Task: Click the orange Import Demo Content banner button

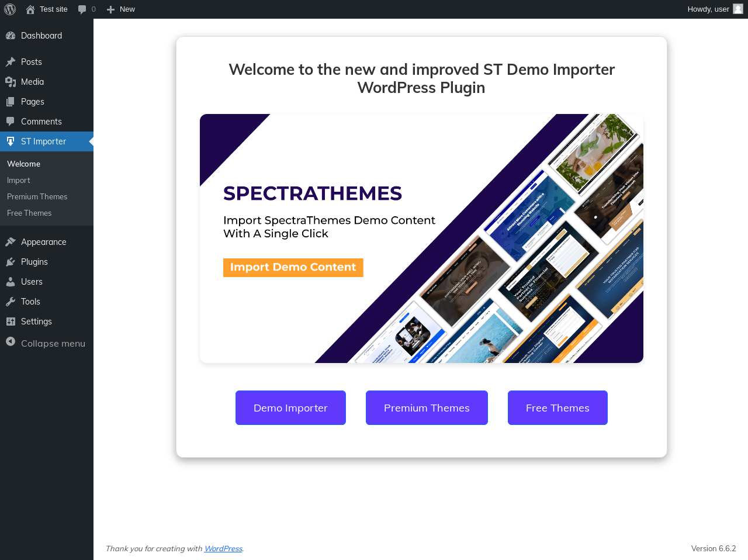Action: (293, 268)
